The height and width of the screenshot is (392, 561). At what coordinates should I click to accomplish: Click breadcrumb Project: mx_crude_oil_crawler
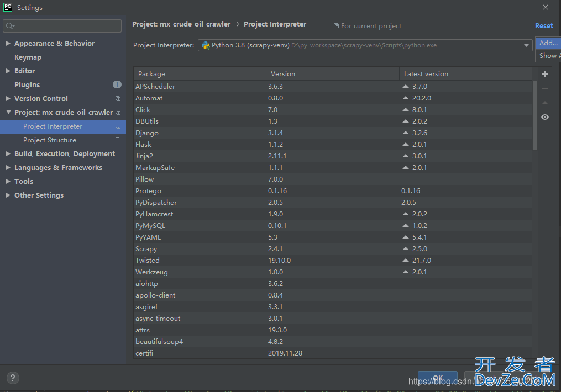coord(181,24)
